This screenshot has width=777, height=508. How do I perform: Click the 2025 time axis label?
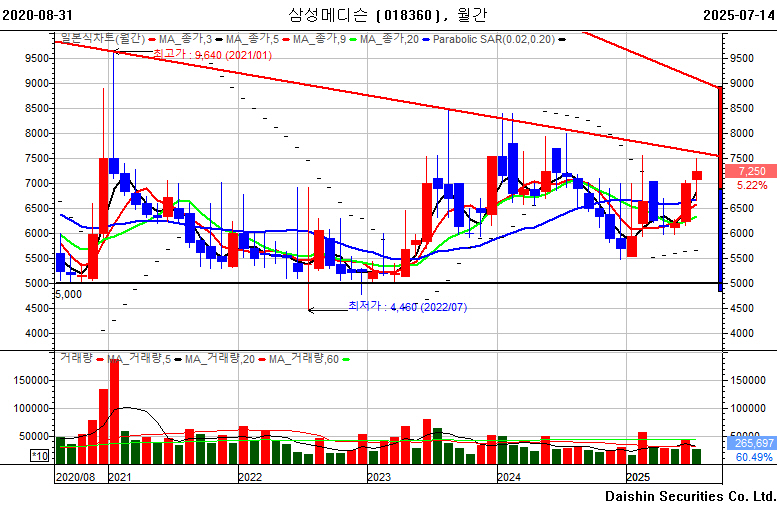coord(638,477)
